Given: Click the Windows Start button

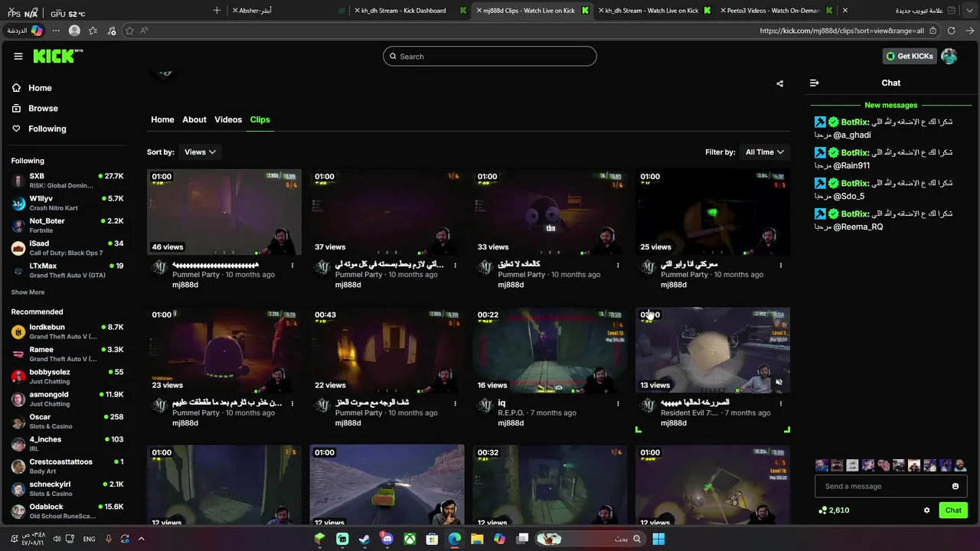Looking at the screenshot, I should coord(658,539).
